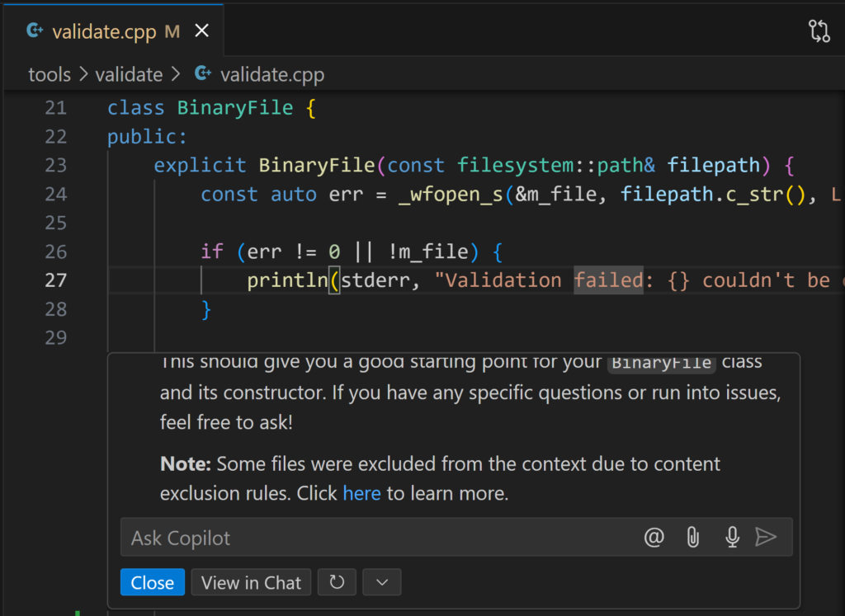Click line number 27 in the gutter
Image resolution: width=845 pixels, height=616 pixels.
click(x=56, y=280)
